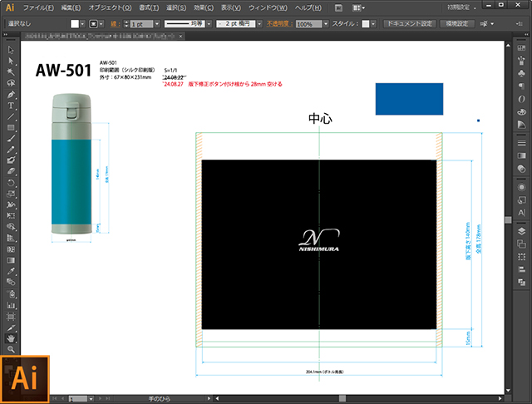Select the Rotate tool

[11, 183]
